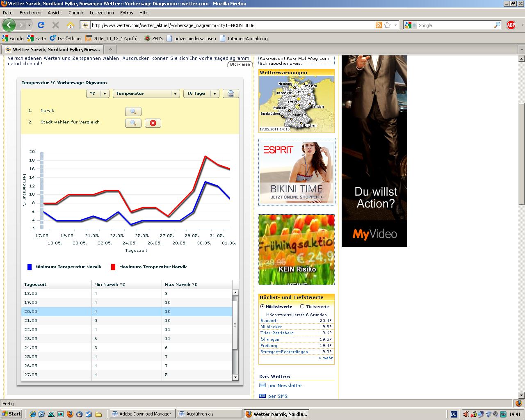Bookmark page with the star icon
The height and width of the screenshot is (420, 525).
(x=387, y=25)
